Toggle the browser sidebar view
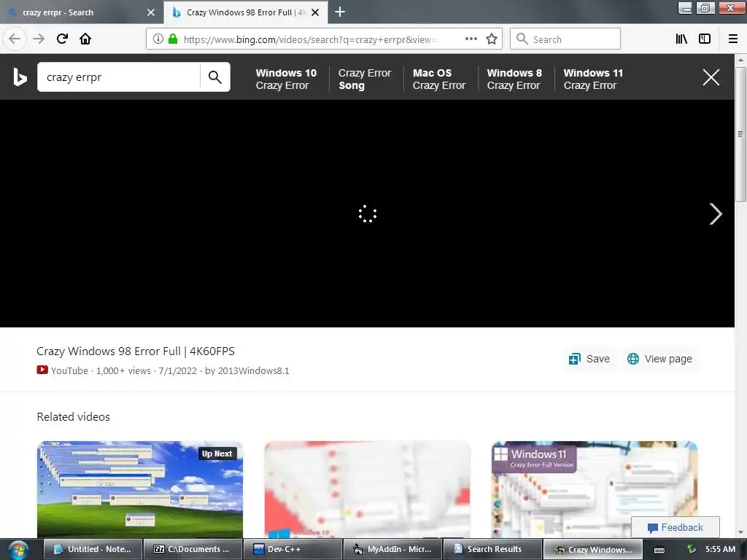 (x=705, y=39)
